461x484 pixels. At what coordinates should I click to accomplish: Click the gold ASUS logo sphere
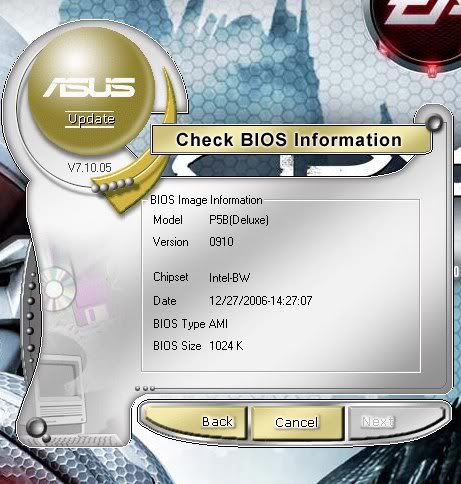coord(91,91)
